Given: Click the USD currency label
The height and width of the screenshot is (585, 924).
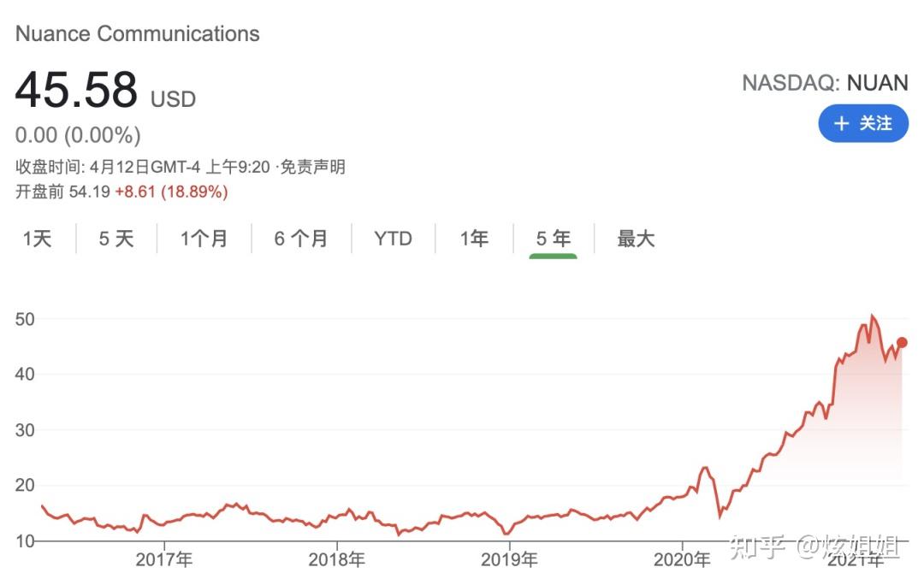Looking at the screenshot, I should pyautogui.click(x=173, y=99).
